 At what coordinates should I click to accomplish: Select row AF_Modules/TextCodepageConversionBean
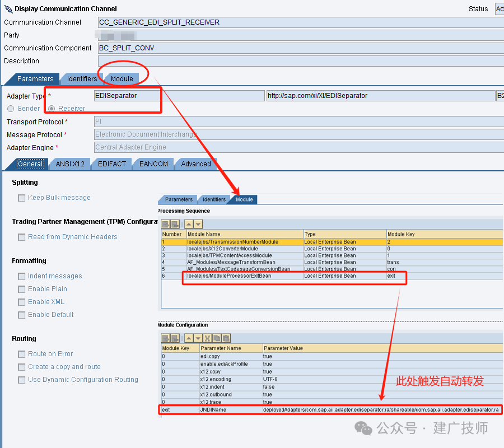point(332,269)
